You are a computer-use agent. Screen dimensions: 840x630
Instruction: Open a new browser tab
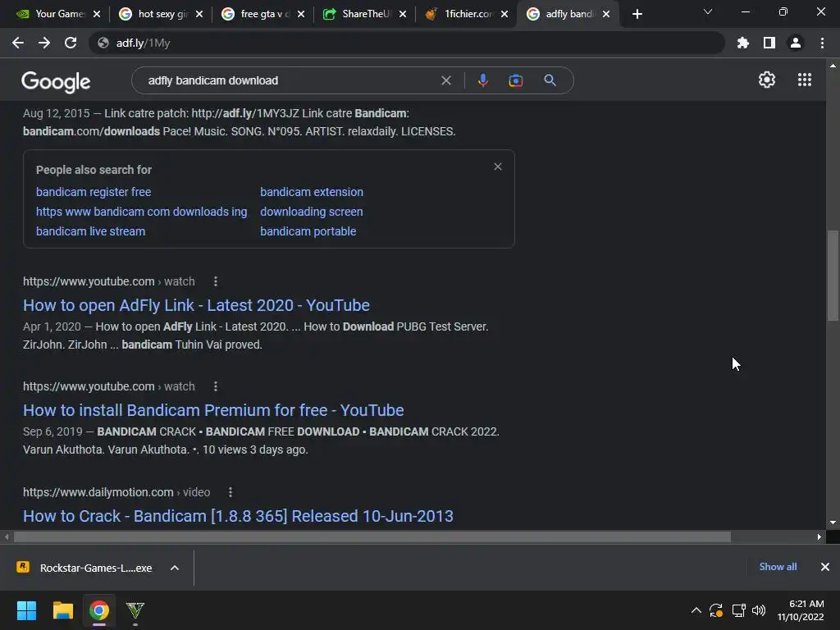[x=637, y=14]
